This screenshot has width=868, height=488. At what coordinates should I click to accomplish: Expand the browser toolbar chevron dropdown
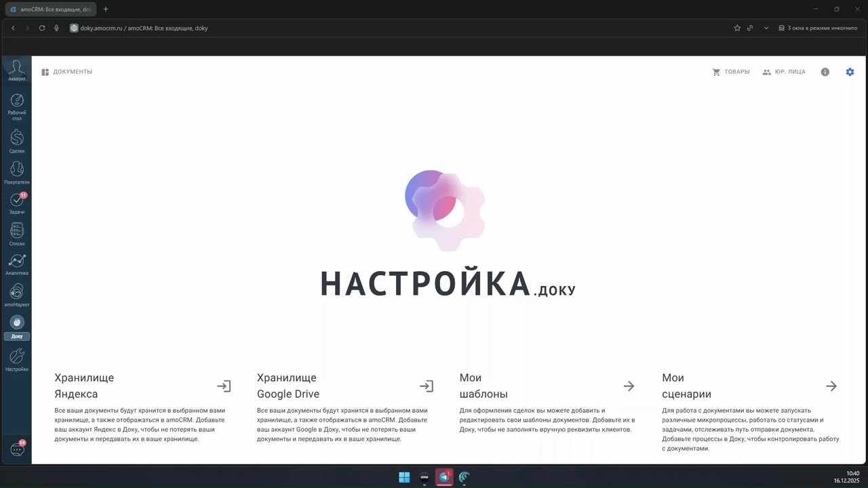[x=766, y=28]
